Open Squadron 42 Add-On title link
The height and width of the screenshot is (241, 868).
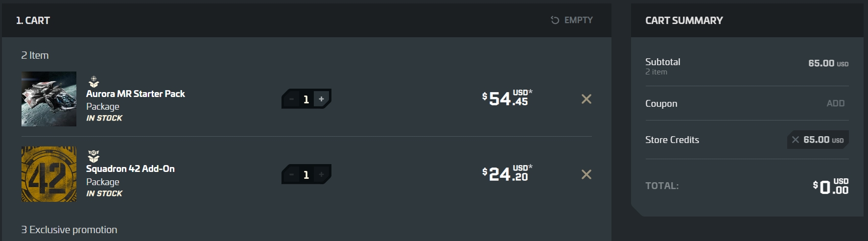point(130,169)
